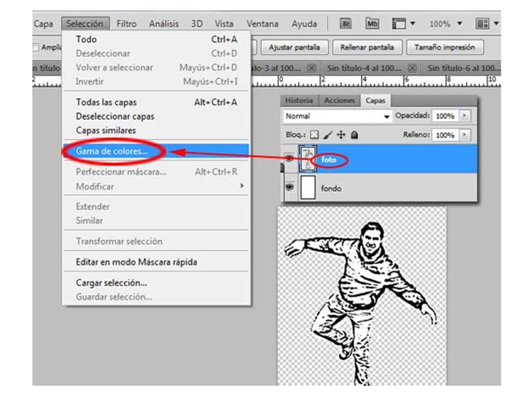This screenshot has width=532, height=399.
Task: Click the lock all padlock icon
Action: [354, 135]
